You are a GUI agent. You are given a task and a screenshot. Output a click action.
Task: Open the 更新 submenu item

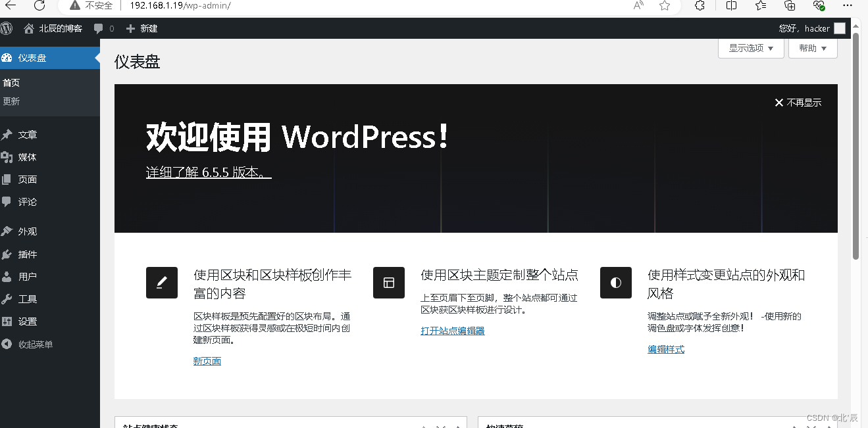tap(11, 101)
